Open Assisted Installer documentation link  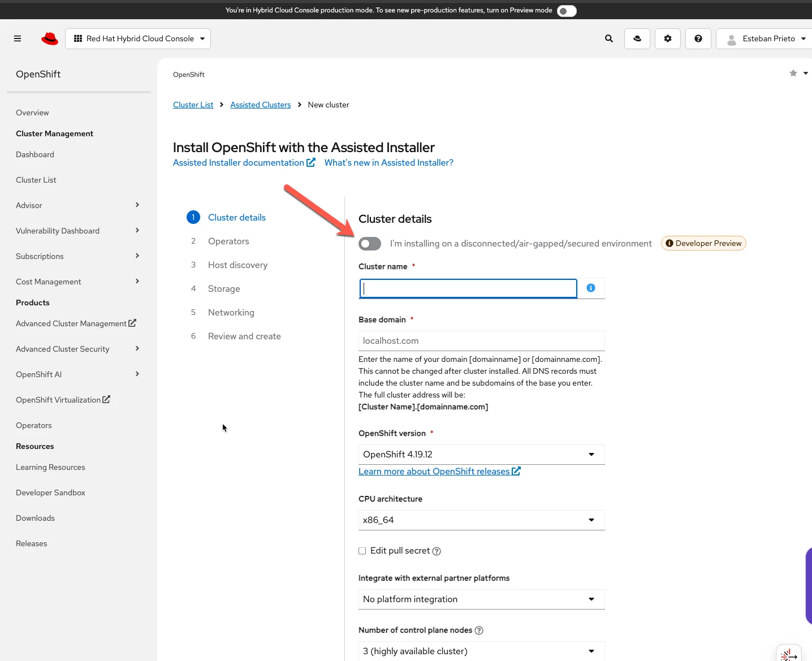coord(244,163)
